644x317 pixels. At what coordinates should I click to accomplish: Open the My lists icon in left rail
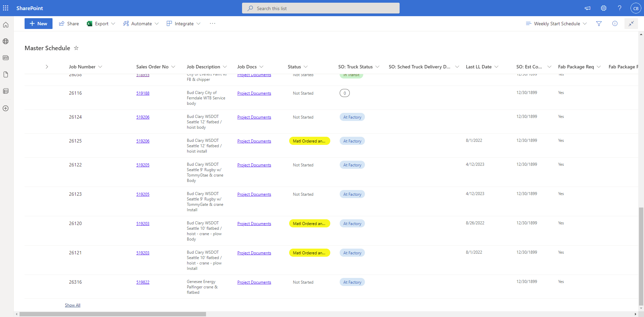pos(6,91)
